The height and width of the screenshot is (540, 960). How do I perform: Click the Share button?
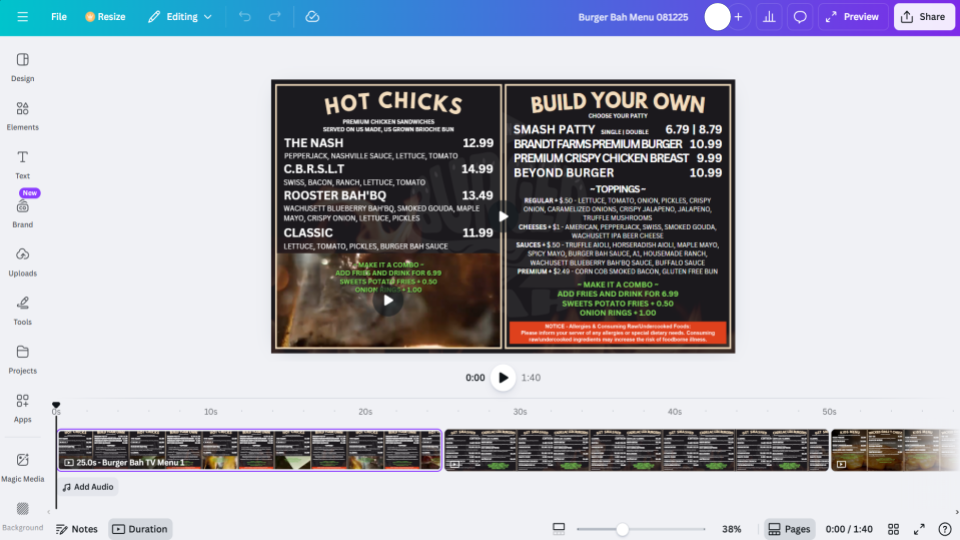tap(923, 17)
